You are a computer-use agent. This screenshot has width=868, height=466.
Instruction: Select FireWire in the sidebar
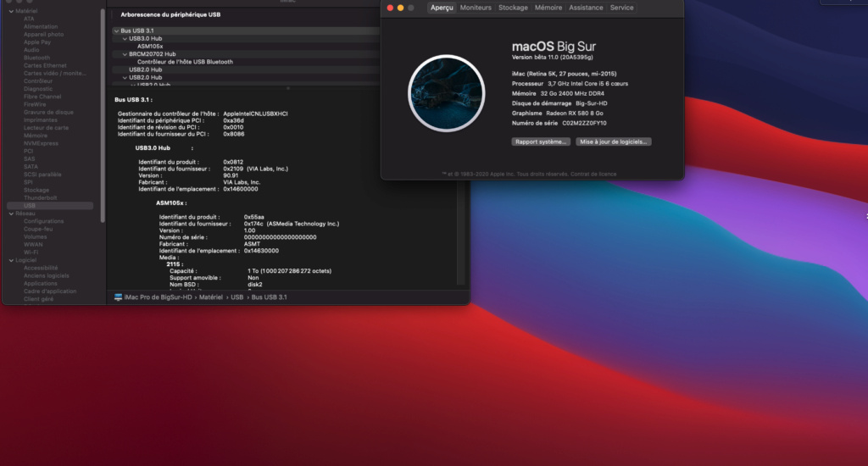[35, 104]
